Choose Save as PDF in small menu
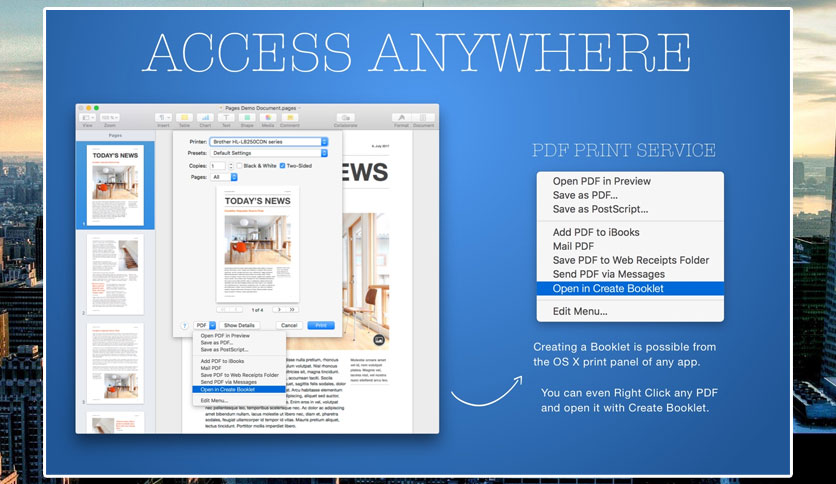 click(239, 343)
